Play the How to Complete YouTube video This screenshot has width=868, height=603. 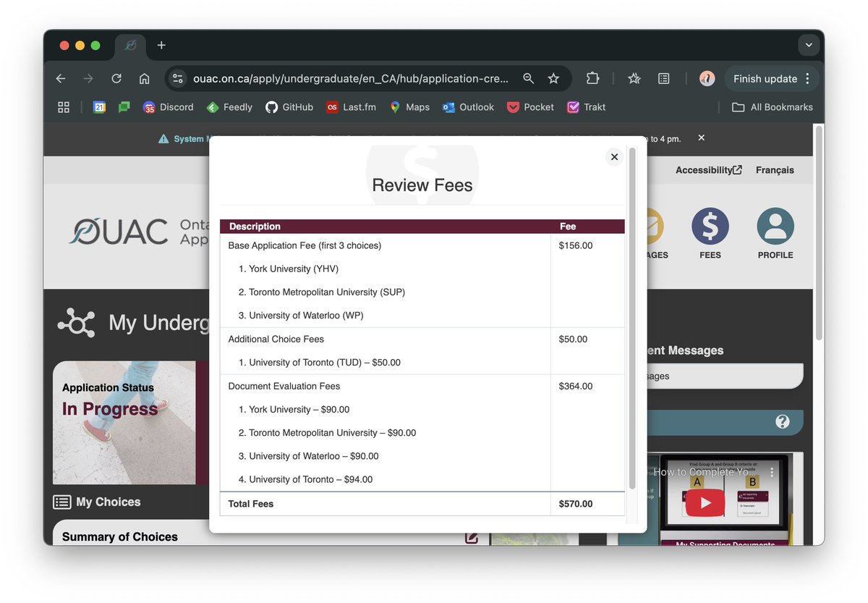point(705,503)
